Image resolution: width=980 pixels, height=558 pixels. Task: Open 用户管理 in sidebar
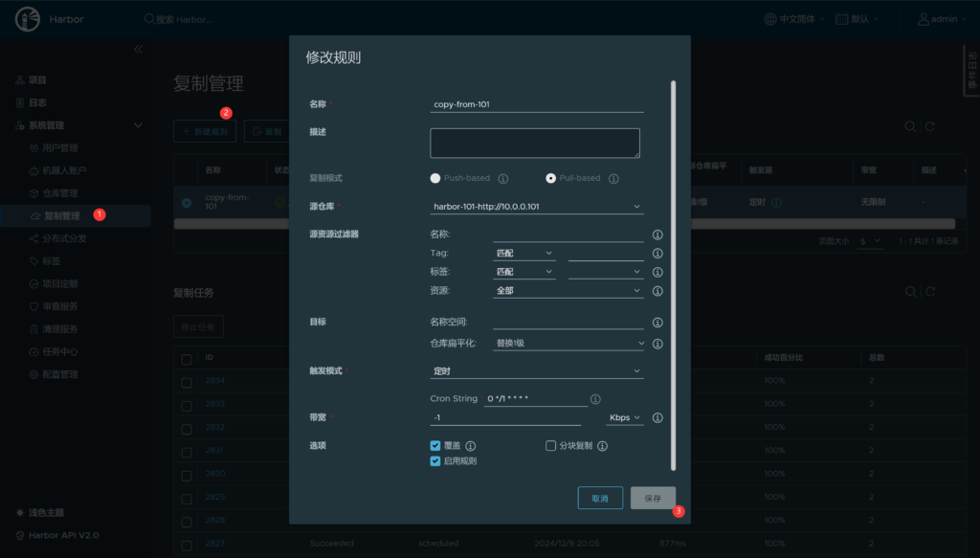pyautogui.click(x=60, y=148)
